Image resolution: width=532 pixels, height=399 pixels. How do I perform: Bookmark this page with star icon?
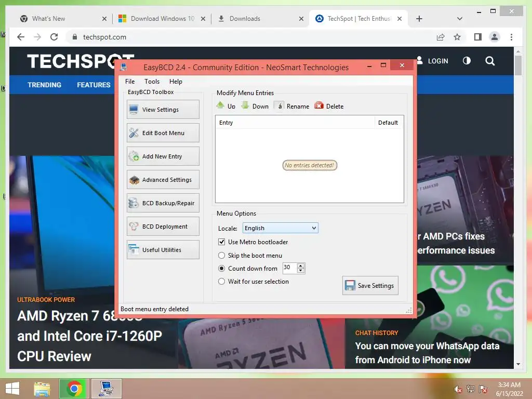click(x=457, y=37)
